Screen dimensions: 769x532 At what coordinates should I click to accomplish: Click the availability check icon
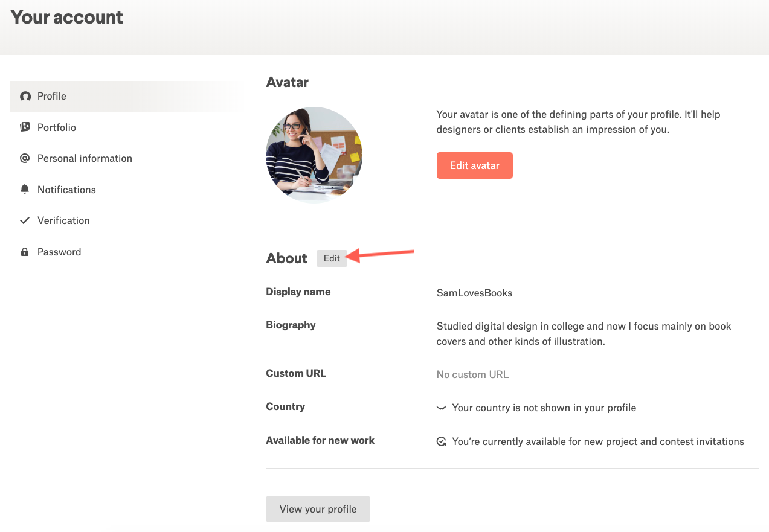[442, 442]
